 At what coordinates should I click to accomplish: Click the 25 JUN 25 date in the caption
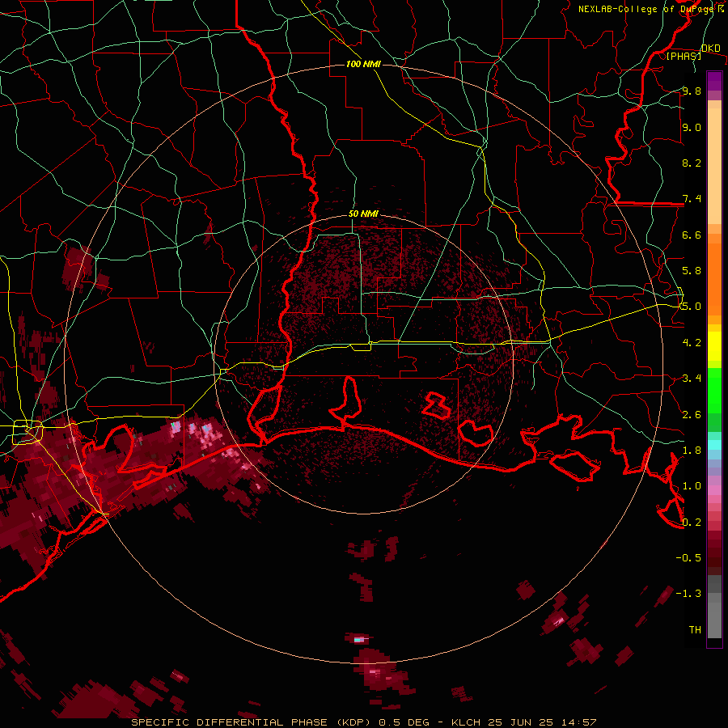pyautogui.click(x=520, y=722)
